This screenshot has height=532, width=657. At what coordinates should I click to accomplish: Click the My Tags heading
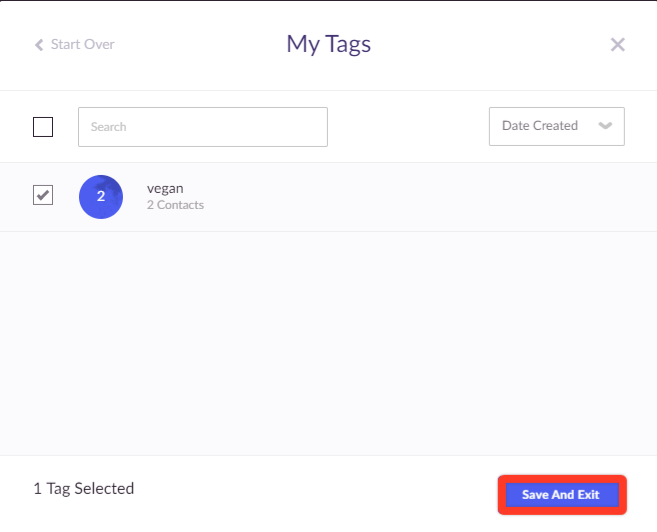(328, 44)
